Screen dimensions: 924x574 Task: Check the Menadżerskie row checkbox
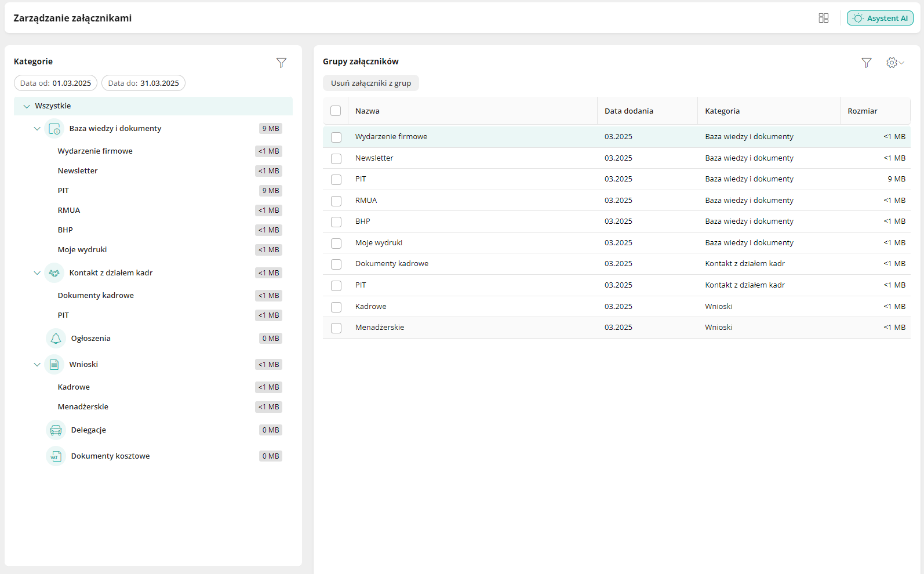(336, 328)
